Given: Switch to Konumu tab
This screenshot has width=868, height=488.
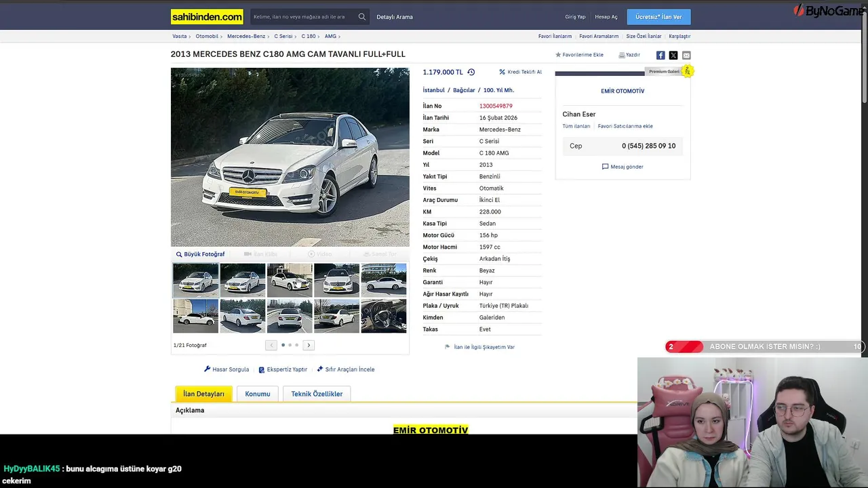Looking at the screenshot, I should (x=258, y=394).
